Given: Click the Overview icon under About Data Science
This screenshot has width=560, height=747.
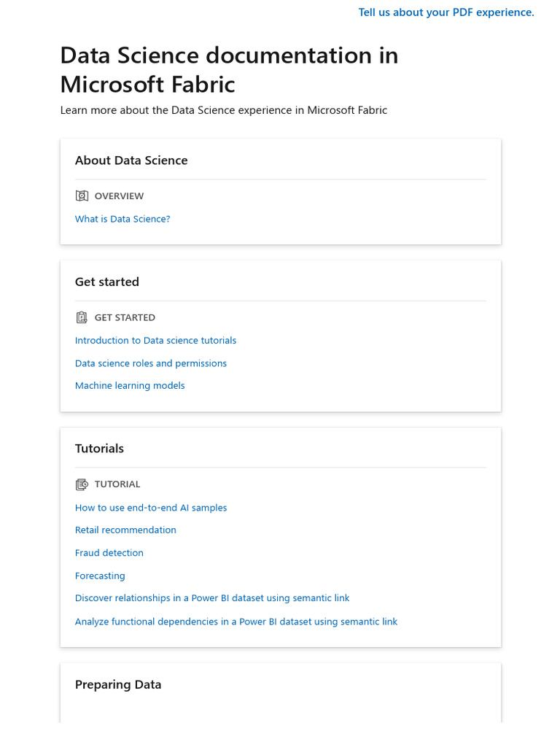Looking at the screenshot, I should pos(82,196).
